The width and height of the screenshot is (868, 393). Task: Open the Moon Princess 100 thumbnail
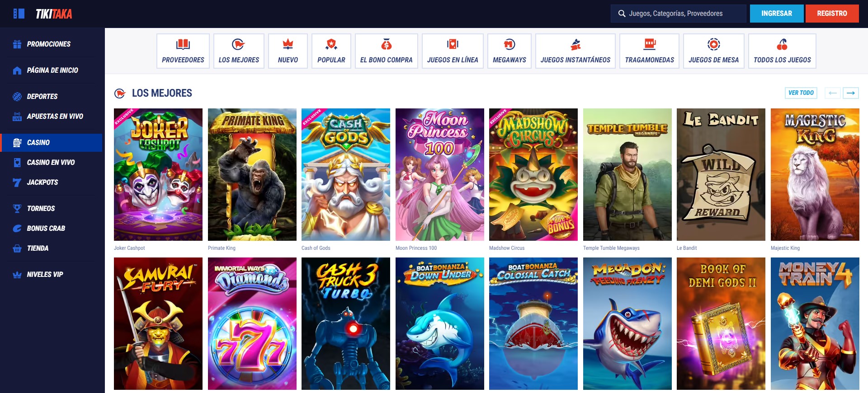[440, 174]
